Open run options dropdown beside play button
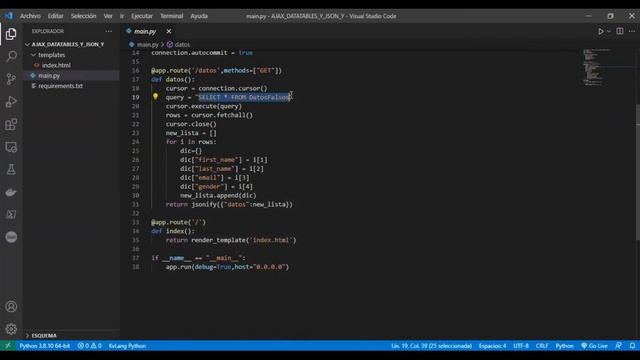The width and height of the screenshot is (640, 360). (609, 31)
